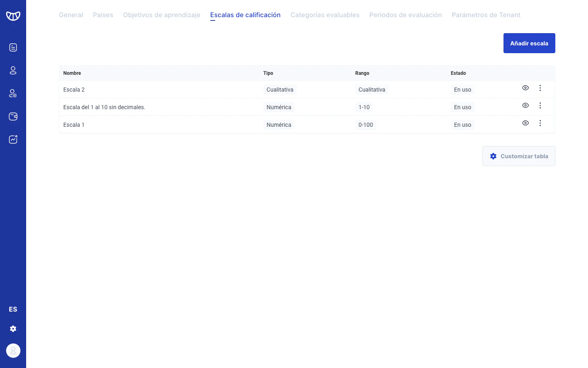Click the app logo in the sidebar

click(13, 16)
